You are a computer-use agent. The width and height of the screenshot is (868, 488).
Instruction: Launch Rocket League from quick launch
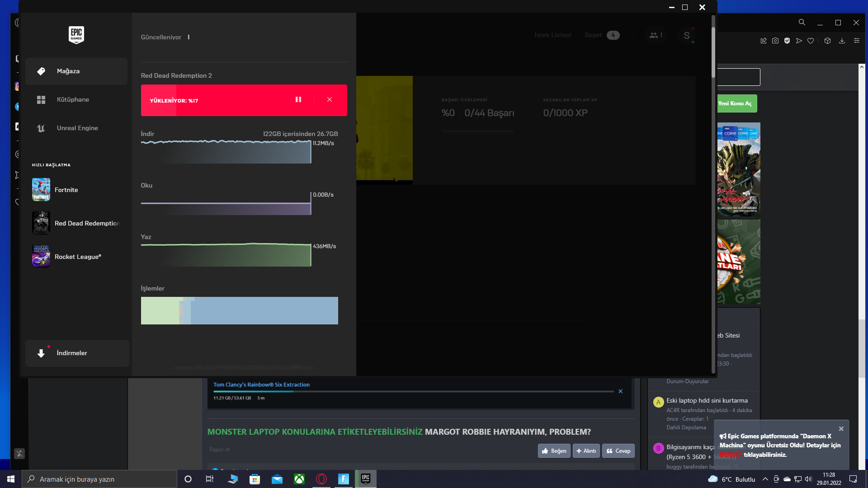coord(78,257)
